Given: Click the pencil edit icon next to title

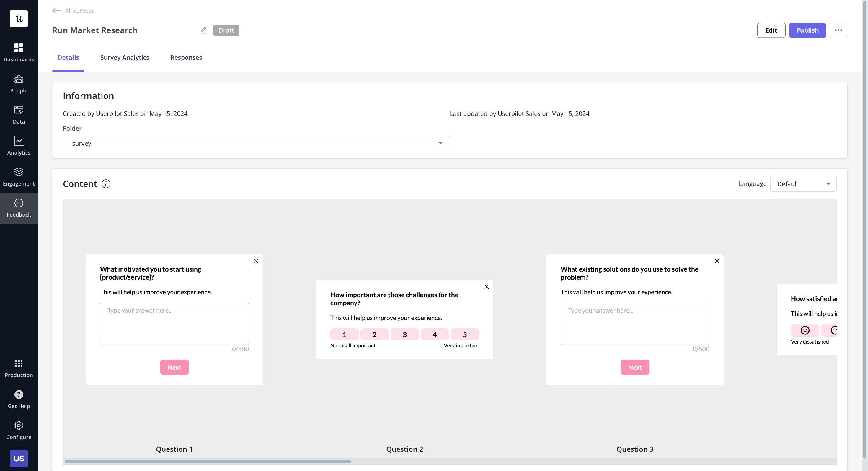Looking at the screenshot, I should pos(203,30).
